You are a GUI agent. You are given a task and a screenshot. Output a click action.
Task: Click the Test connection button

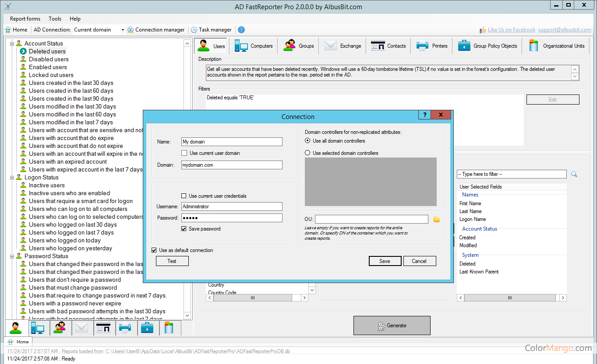tap(172, 261)
